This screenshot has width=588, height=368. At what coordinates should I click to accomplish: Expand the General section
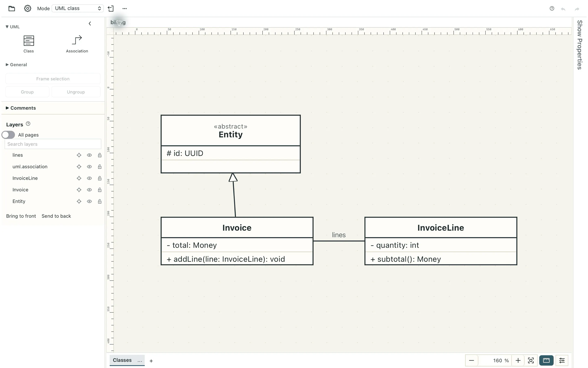click(x=16, y=65)
